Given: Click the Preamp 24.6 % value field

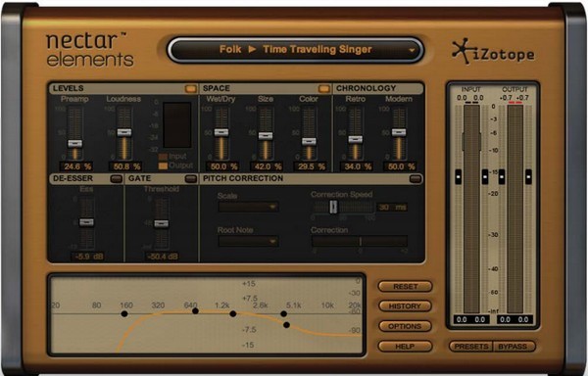Looking at the screenshot, I should click(x=76, y=166).
